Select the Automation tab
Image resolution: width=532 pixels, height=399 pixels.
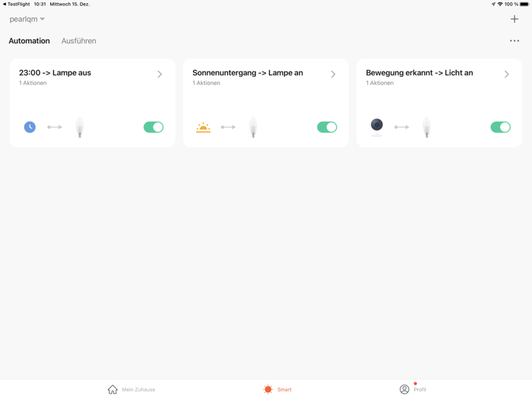[29, 41]
